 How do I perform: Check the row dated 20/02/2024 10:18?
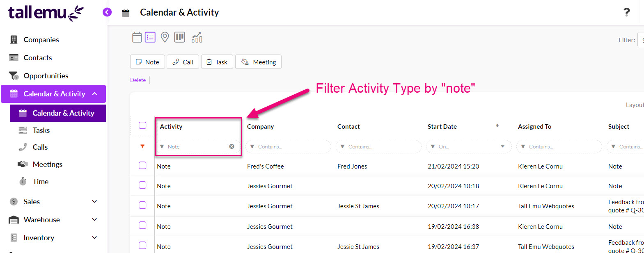coord(142,185)
